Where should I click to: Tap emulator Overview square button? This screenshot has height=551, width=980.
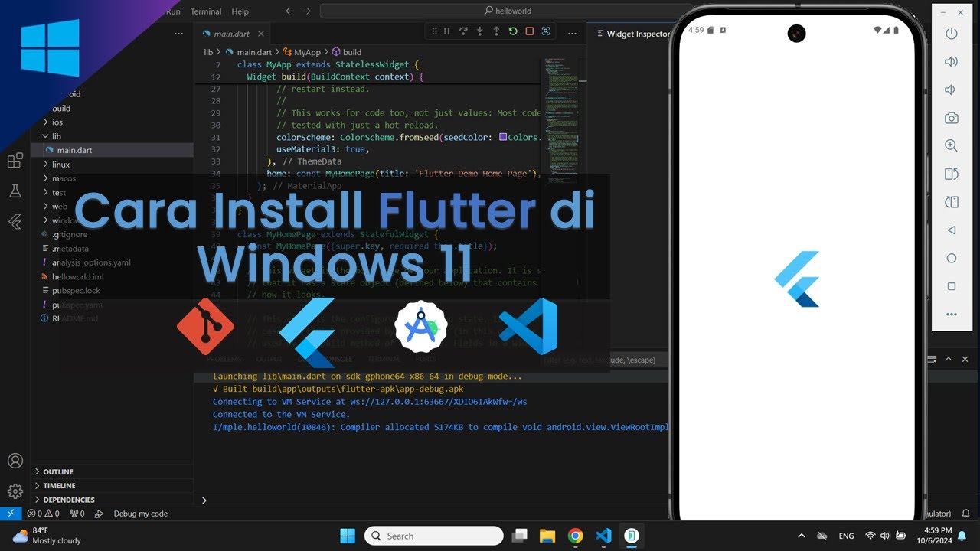pos(952,286)
